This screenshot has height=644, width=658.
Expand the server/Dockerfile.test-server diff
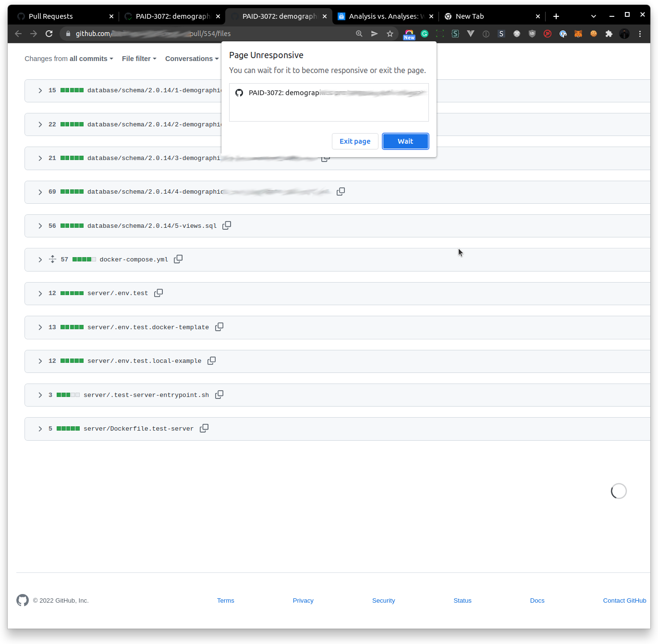pos(40,428)
